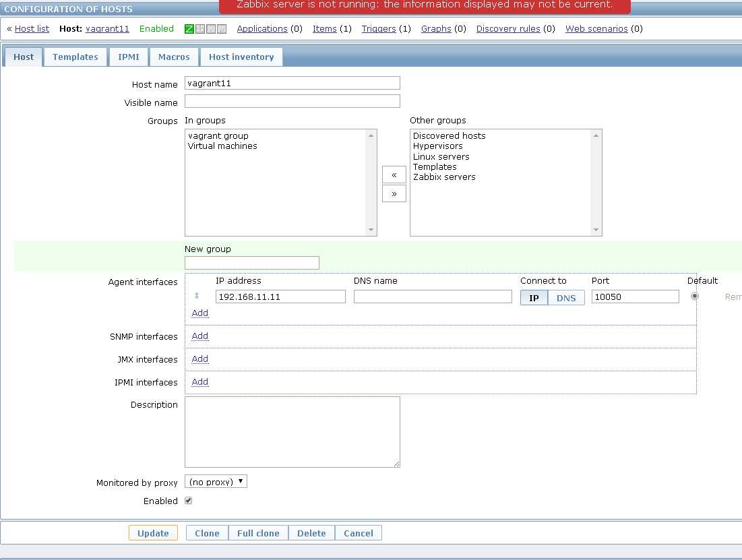Add an SNMP interface
This screenshot has width=742, height=560.
click(x=199, y=336)
